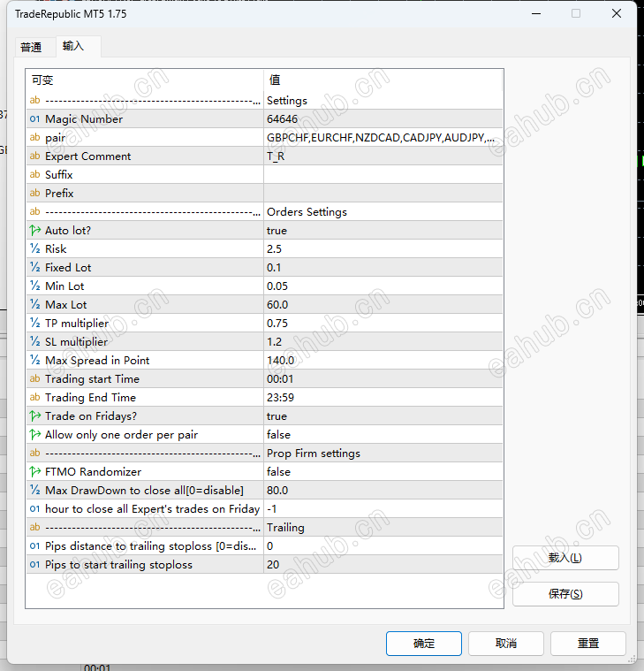Click the ½ icon beside Max DrawDown to close

pyautogui.click(x=35, y=491)
